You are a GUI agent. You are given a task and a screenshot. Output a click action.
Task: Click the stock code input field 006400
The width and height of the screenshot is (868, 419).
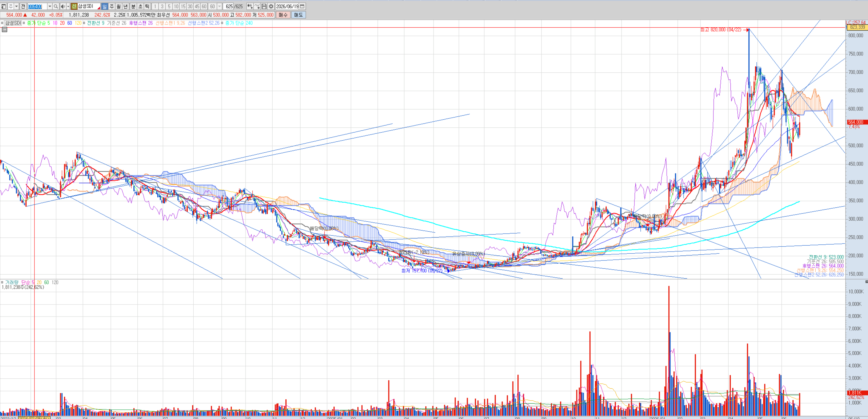[x=37, y=6]
